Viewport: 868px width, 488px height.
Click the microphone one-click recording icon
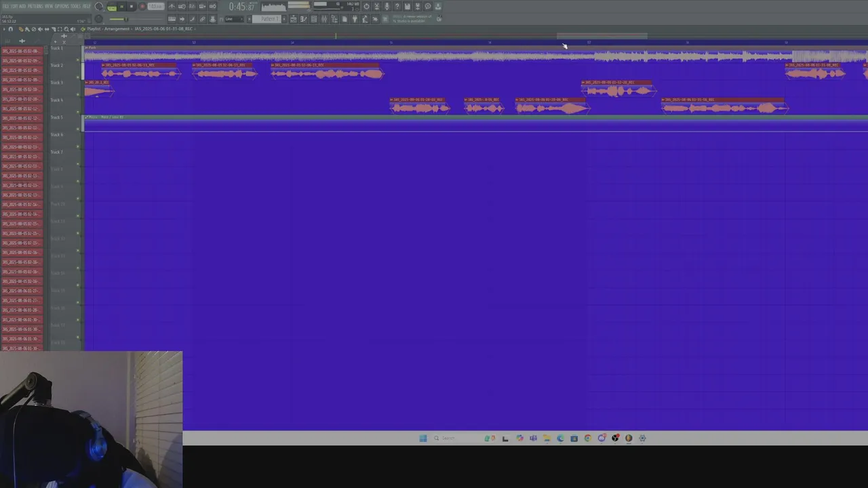[387, 7]
